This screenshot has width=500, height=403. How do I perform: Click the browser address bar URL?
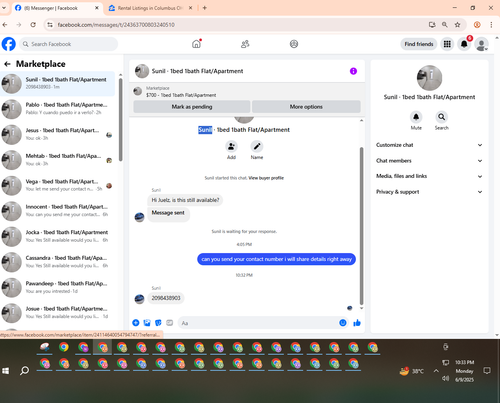(x=116, y=25)
